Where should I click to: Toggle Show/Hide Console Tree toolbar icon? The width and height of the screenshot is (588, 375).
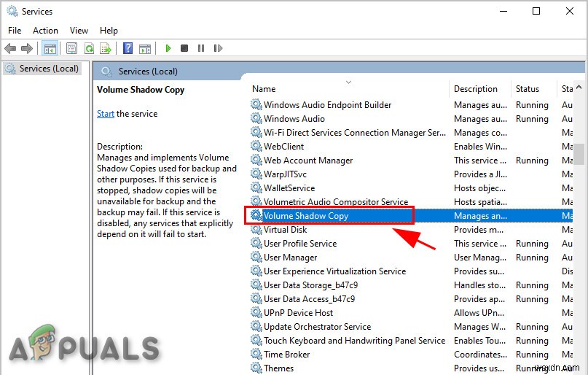click(50, 48)
